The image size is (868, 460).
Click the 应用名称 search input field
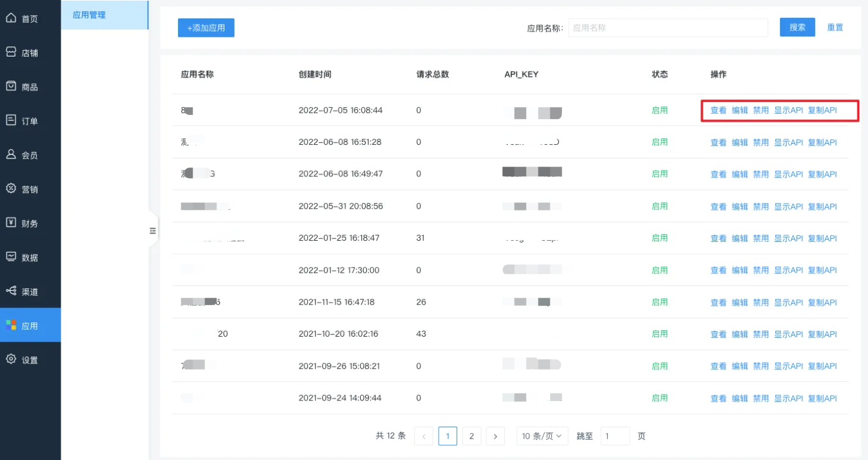667,27
